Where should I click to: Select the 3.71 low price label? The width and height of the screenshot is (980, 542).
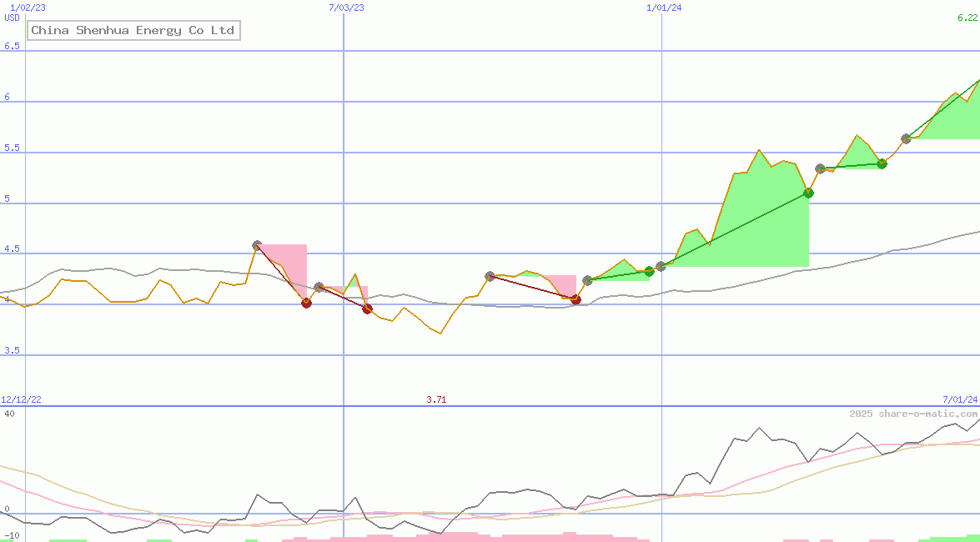point(437,399)
